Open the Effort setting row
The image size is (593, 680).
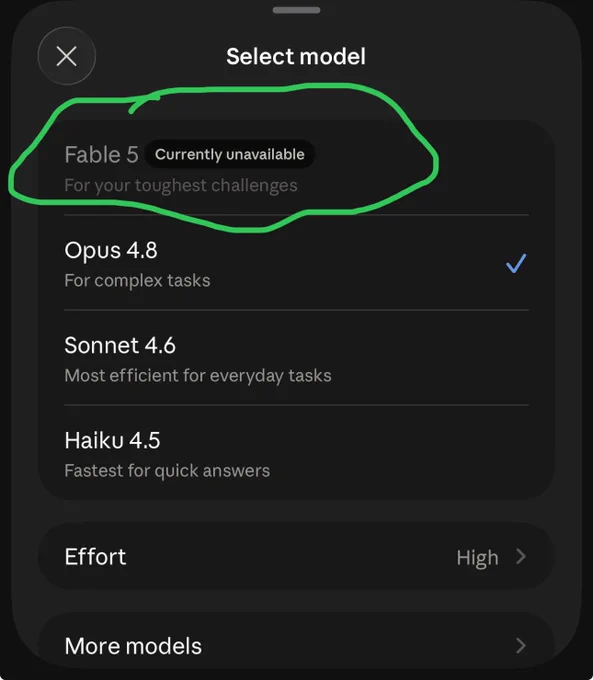pos(296,556)
